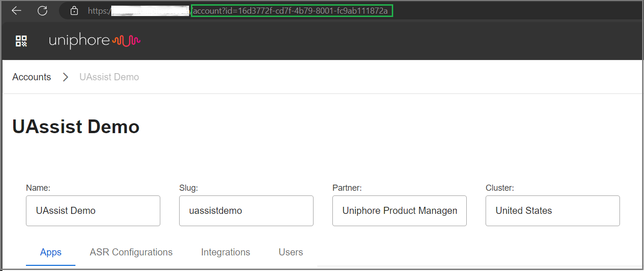Click the Uniphore logo
This screenshot has height=271, width=644.
[x=95, y=41]
